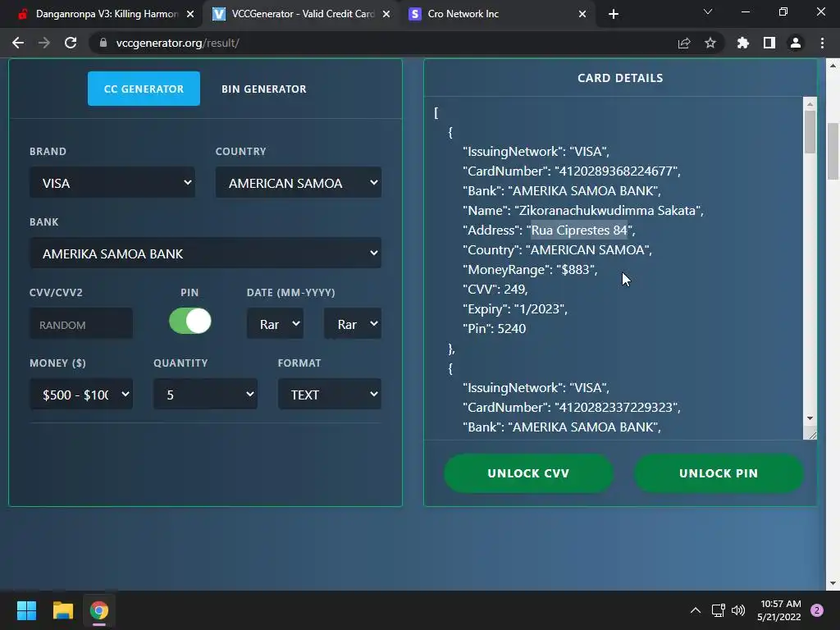Click card number 4120282337229323

click(x=615, y=407)
